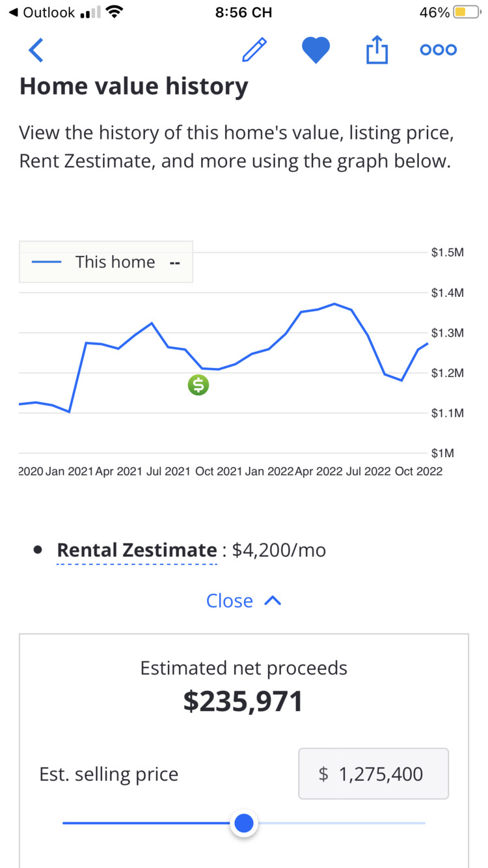Tap the slider track right of the handle
The image size is (488, 868).
pos(341,824)
